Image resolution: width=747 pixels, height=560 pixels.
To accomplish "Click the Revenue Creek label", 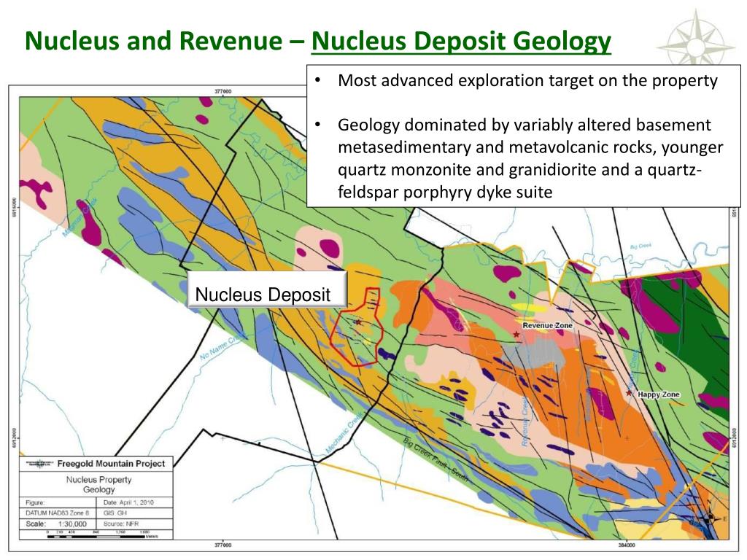I will pyautogui.click(x=525, y=422).
